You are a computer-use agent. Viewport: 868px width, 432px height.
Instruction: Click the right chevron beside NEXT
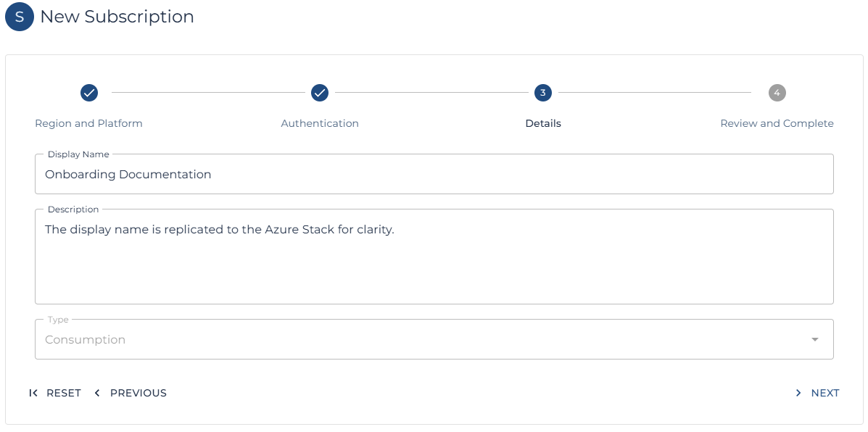point(798,393)
